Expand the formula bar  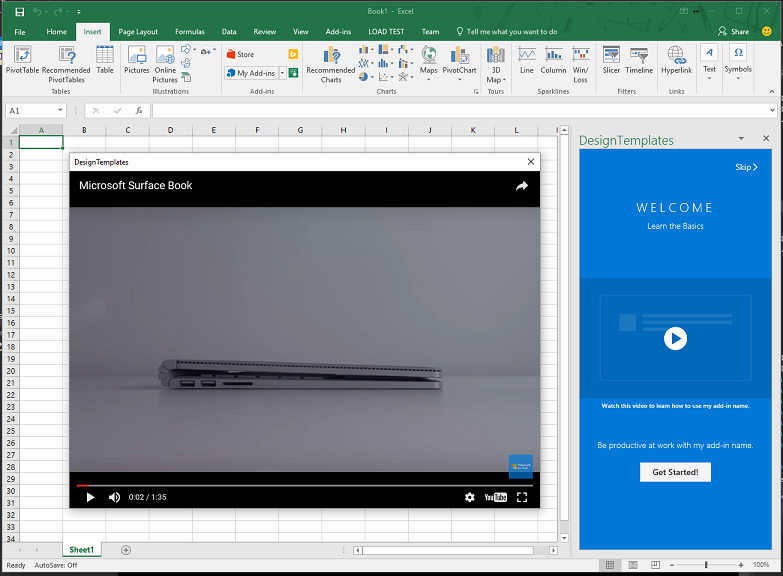click(772, 110)
